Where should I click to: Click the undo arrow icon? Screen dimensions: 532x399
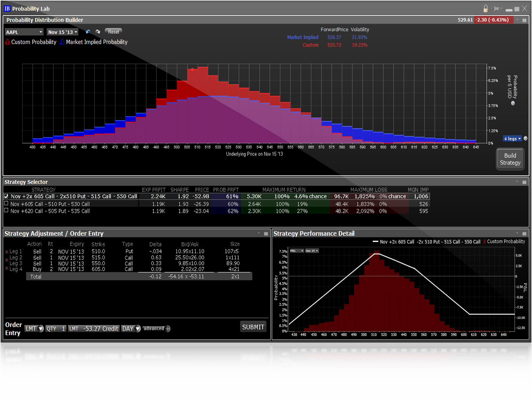pos(88,32)
